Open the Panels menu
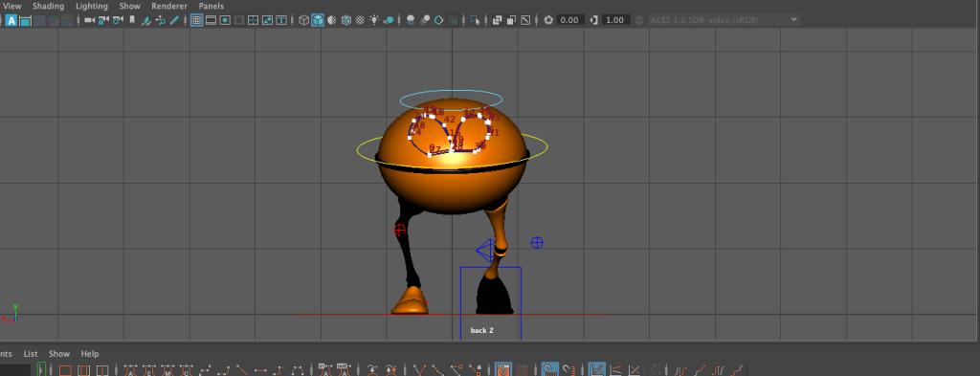Viewport: 980px width, 376px height. [212, 6]
